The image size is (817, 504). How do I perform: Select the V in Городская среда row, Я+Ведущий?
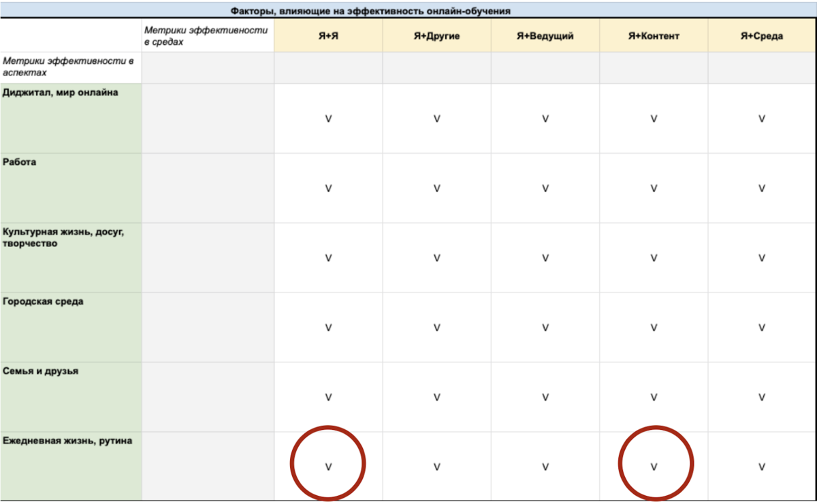coord(545,327)
